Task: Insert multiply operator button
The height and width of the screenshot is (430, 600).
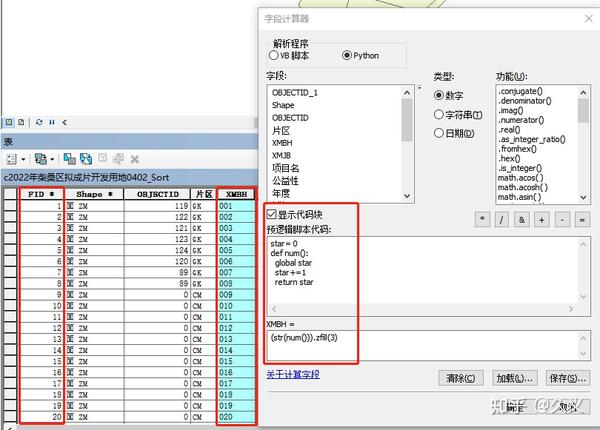Action: 483,220
